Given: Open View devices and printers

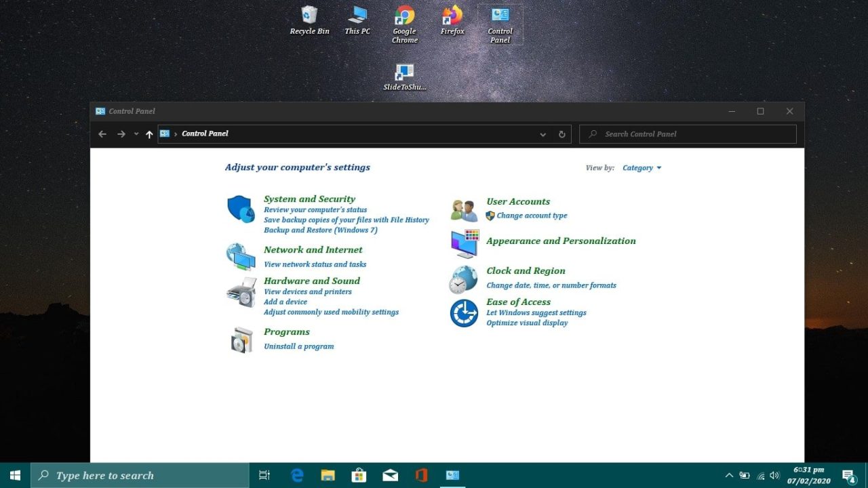Looking at the screenshot, I should pos(308,292).
